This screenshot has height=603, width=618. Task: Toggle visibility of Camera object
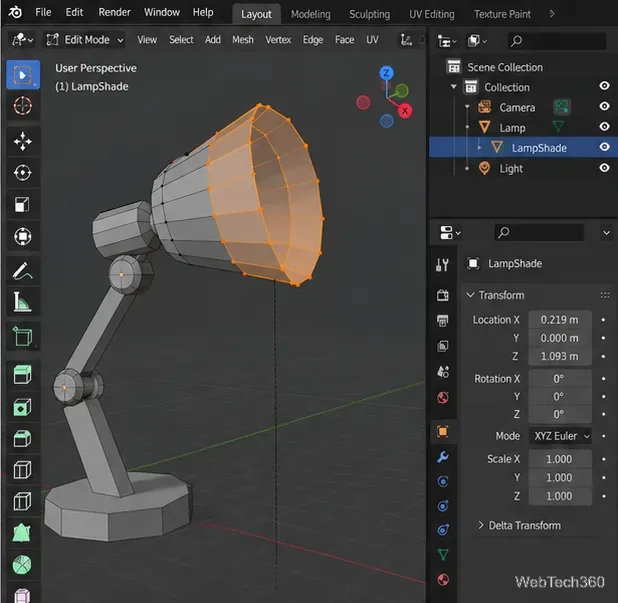coord(604,106)
